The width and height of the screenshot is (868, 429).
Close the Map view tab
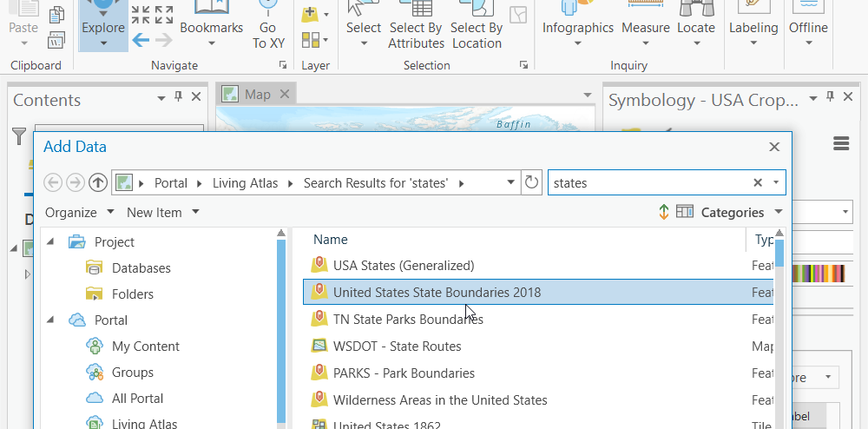pos(285,94)
